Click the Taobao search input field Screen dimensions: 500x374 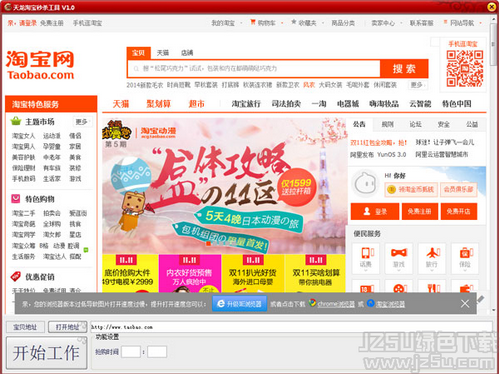(254, 69)
